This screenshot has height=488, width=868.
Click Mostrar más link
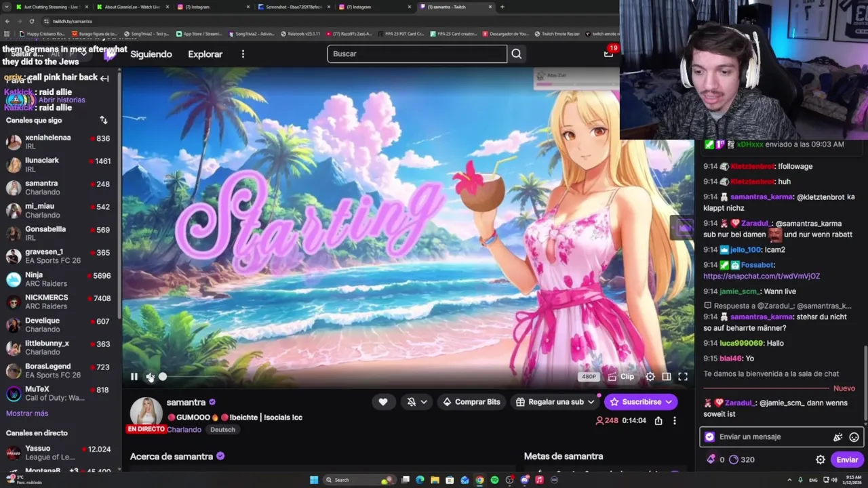coord(27,413)
